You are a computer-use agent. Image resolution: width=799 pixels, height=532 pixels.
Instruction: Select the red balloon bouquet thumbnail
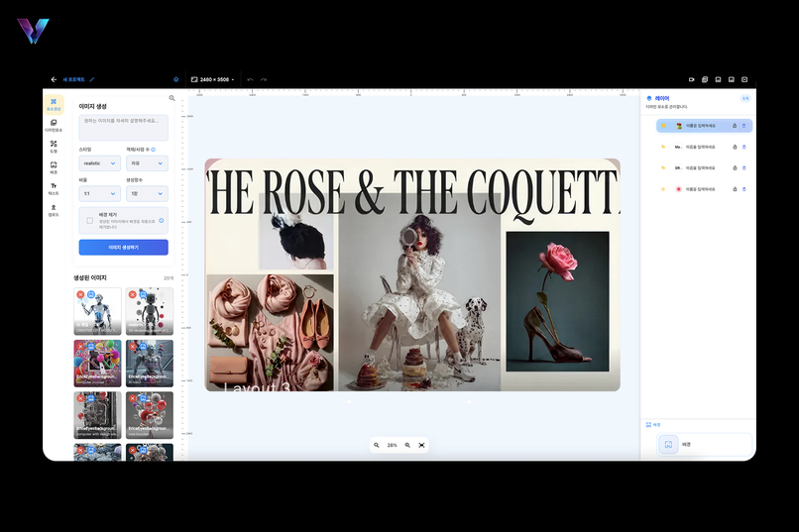(x=150, y=415)
